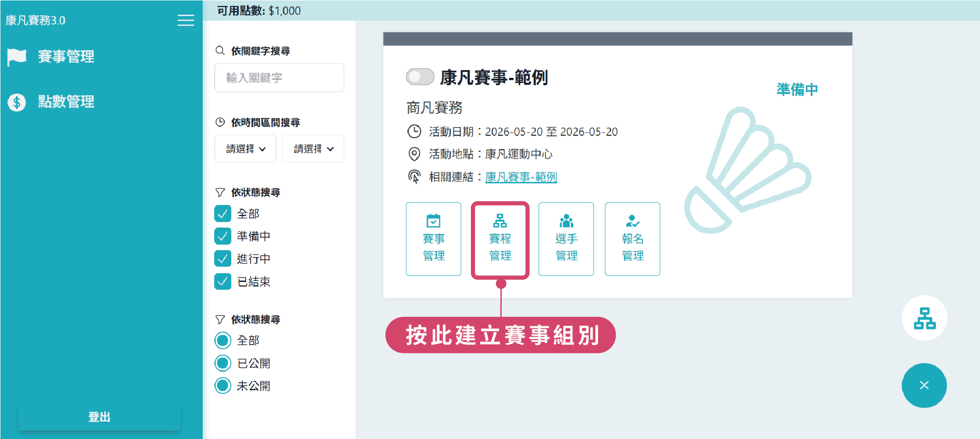Expand the first 請選擇 date dropdown
Screen dimensions: 980x439
(x=245, y=149)
